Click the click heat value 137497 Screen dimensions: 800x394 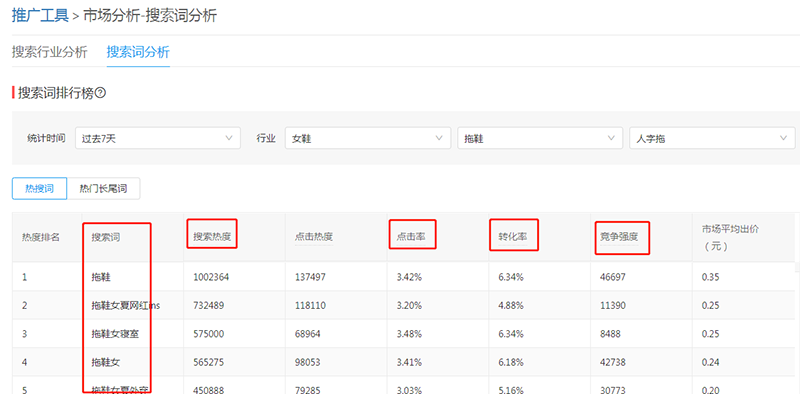[310, 277]
